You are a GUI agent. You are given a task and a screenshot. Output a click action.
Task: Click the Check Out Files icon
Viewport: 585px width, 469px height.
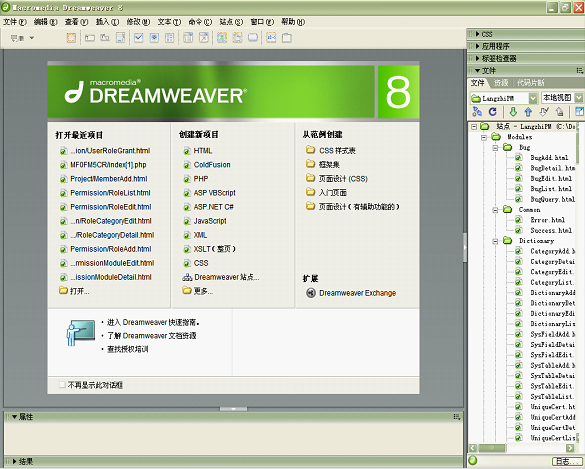[x=544, y=112]
